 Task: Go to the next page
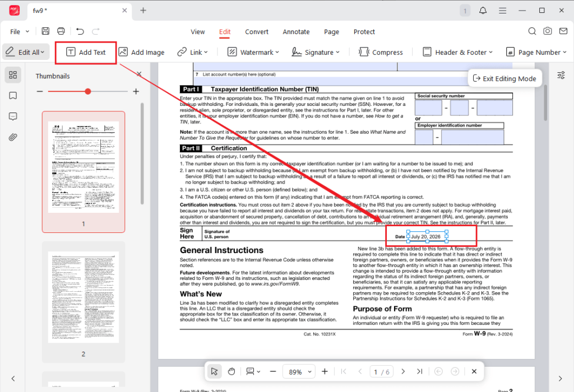403,371
